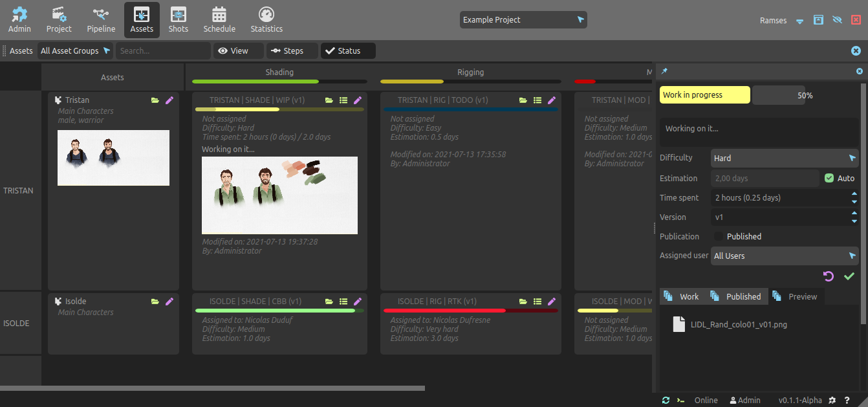
Task: Click the edit pencil on Tristan asset
Action: point(169,100)
